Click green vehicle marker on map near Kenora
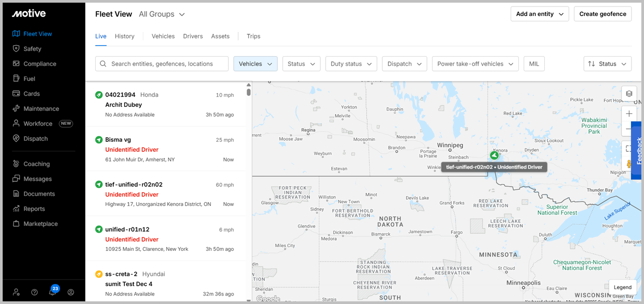Viewport: 644px width, 304px height. click(494, 155)
